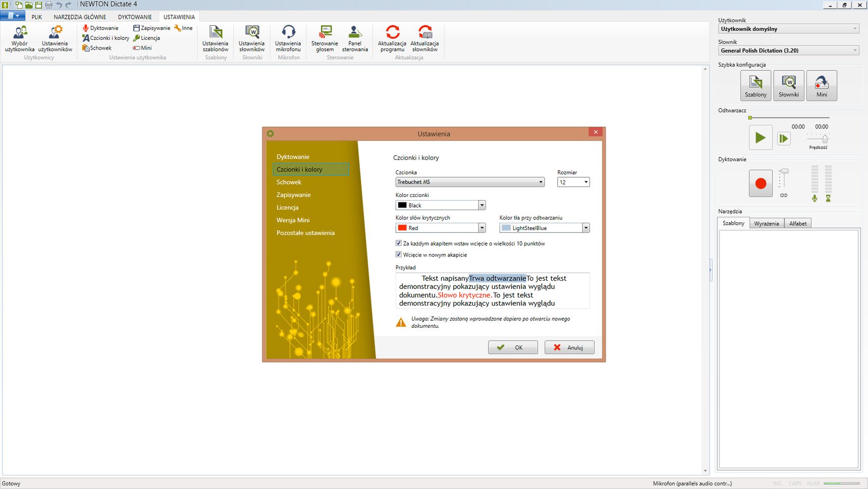Toggle paragraph indent of 10 points checkbox
This screenshot has height=489, width=868.
pyautogui.click(x=399, y=243)
